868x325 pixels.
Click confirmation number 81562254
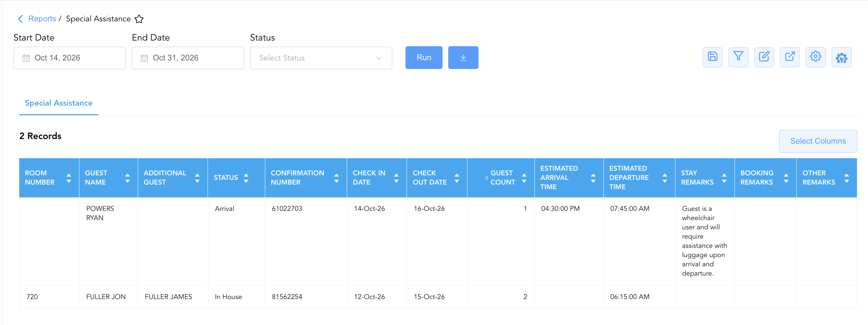[287, 297]
